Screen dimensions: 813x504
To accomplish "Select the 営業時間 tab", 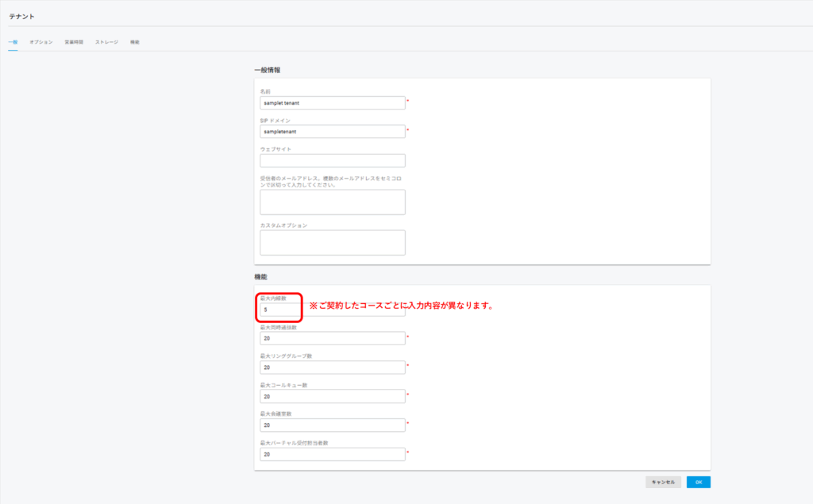I will [x=74, y=41].
